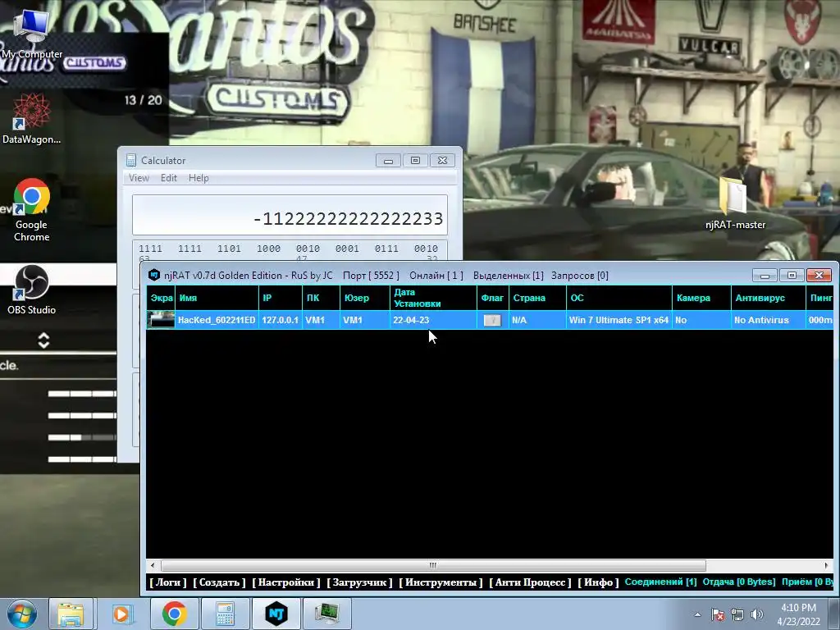Click the 4/23/2022 date in the taskbar
The width and height of the screenshot is (840, 630).
click(798, 622)
